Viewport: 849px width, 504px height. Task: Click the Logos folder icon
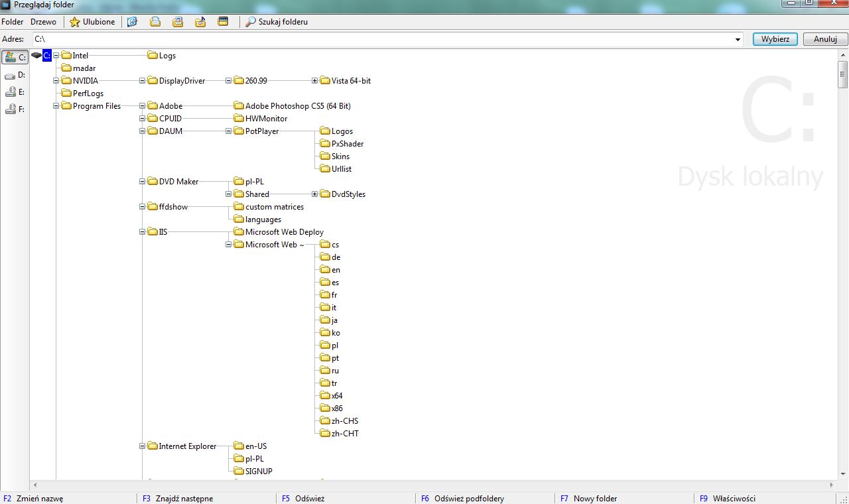[325, 131]
